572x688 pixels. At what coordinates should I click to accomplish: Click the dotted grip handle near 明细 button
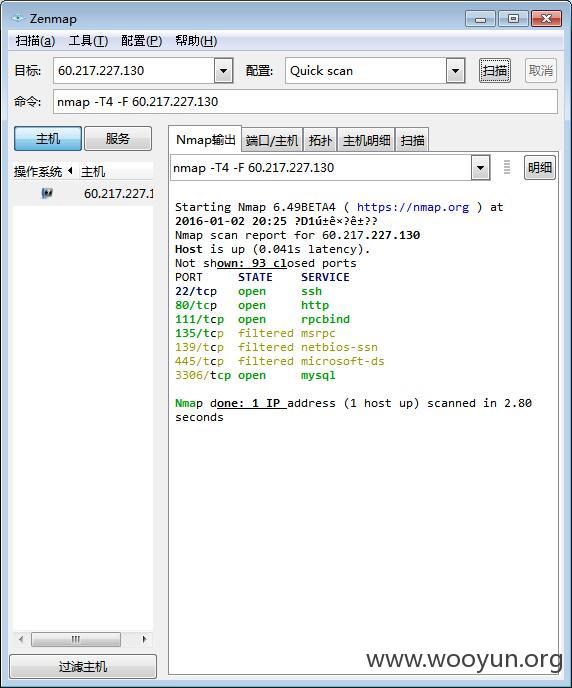507,167
